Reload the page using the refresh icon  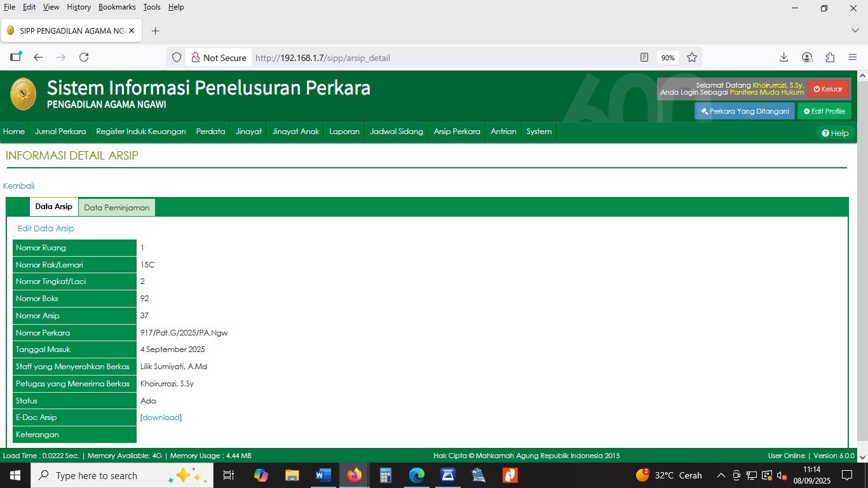coord(84,57)
